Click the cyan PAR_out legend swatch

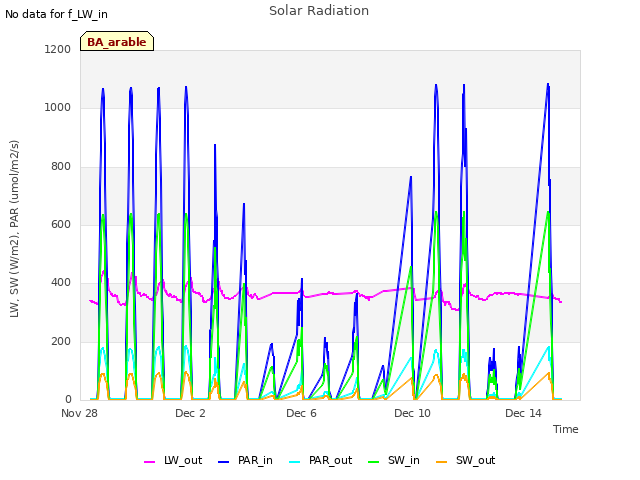pos(294,462)
